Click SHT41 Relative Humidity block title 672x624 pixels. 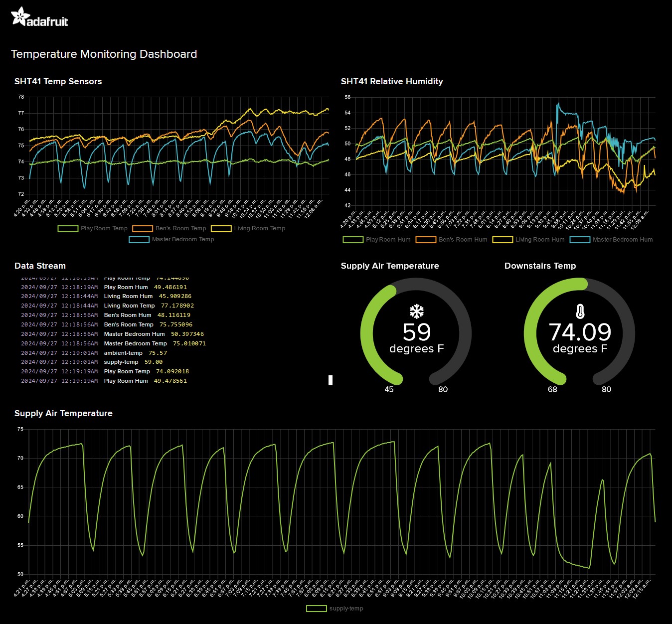pos(392,81)
